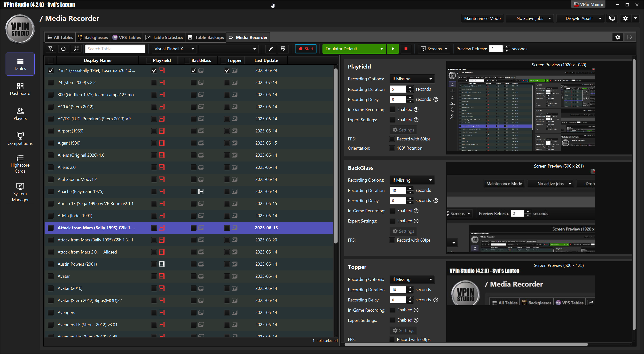The height and width of the screenshot is (354, 644).
Task: Click the Maintenance Mode button
Action: pos(482,18)
